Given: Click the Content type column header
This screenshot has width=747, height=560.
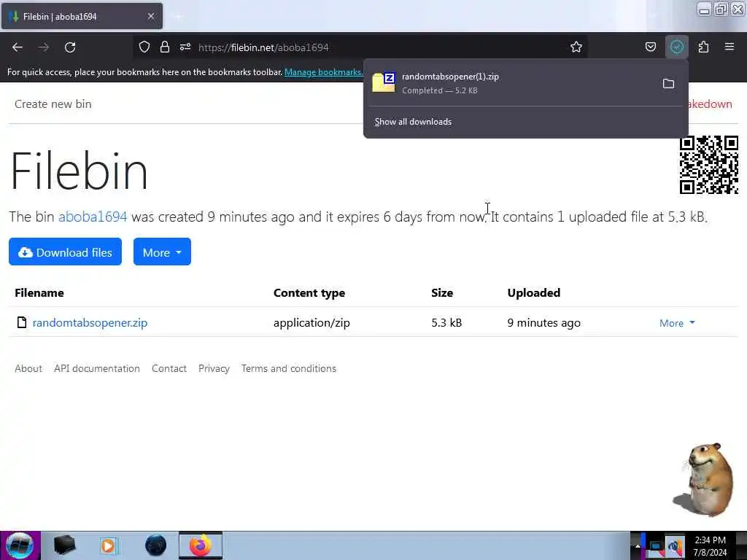Looking at the screenshot, I should [x=309, y=293].
